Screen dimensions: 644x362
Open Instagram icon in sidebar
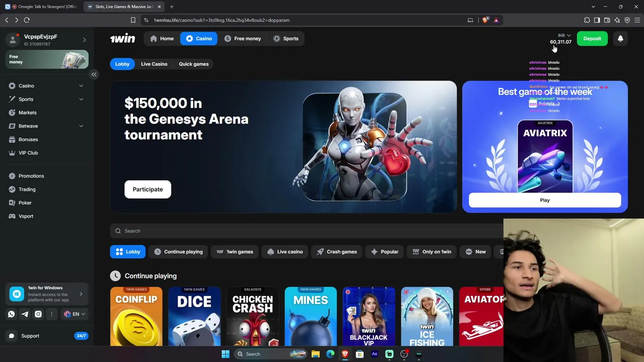[x=38, y=314]
